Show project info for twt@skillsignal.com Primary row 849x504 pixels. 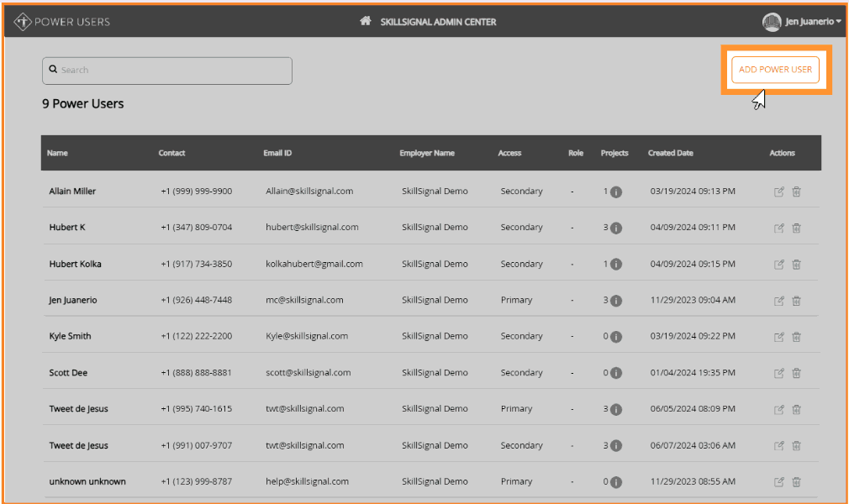pos(615,409)
